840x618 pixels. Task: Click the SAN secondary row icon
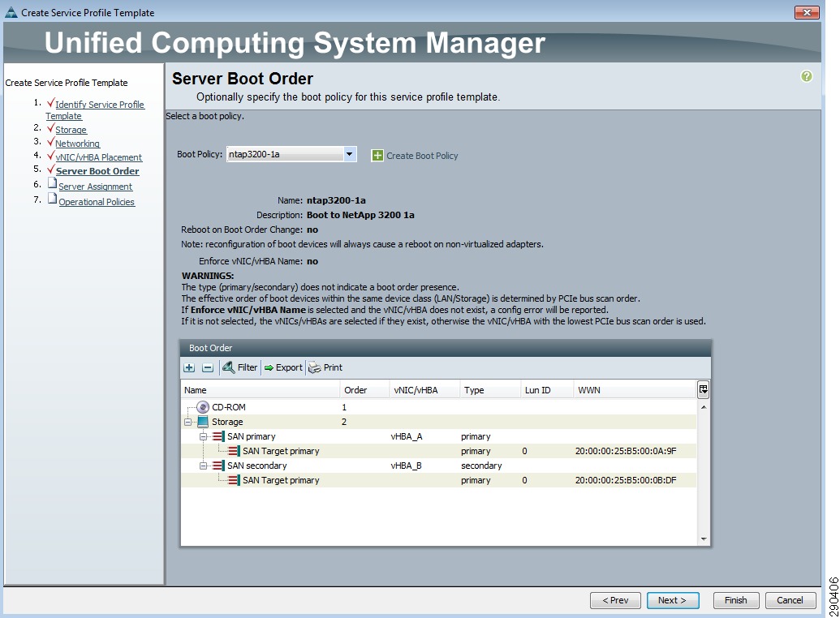coord(218,466)
